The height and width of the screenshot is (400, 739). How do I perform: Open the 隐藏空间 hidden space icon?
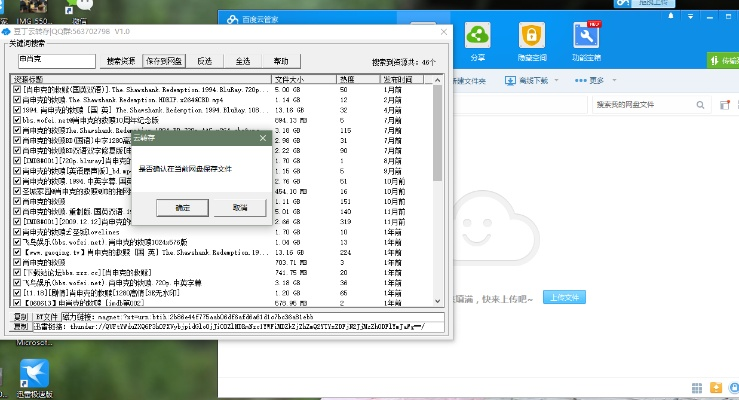pyautogui.click(x=532, y=38)
